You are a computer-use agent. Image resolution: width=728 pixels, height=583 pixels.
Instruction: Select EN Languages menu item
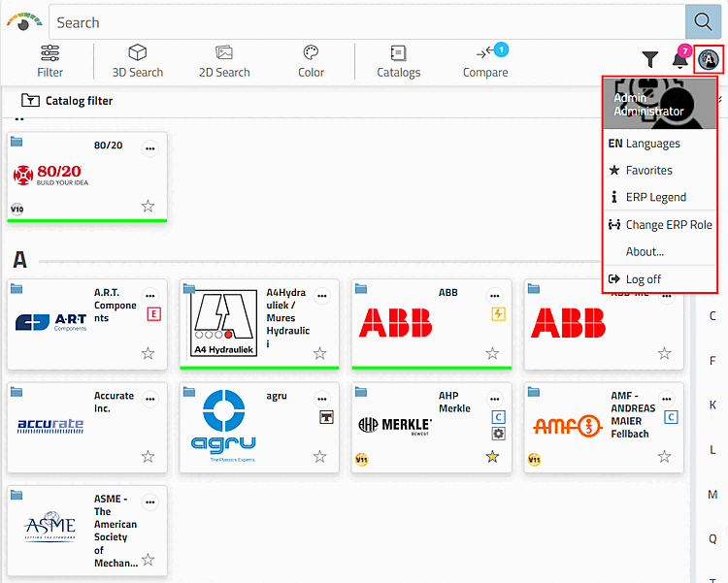click(x=659, y=144)
